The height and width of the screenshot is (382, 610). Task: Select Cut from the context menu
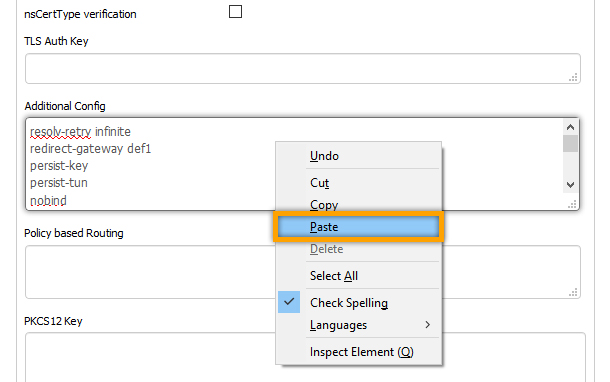click(358, 183)
